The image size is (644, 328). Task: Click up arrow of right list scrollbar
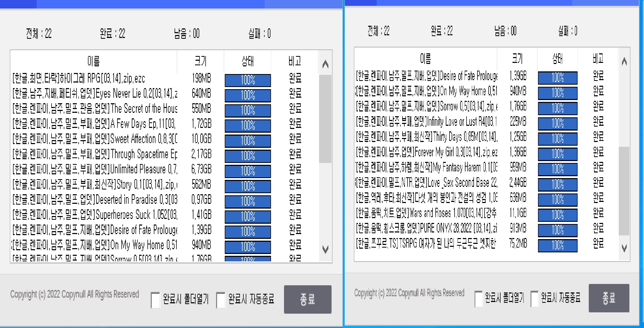coord(624,62)
